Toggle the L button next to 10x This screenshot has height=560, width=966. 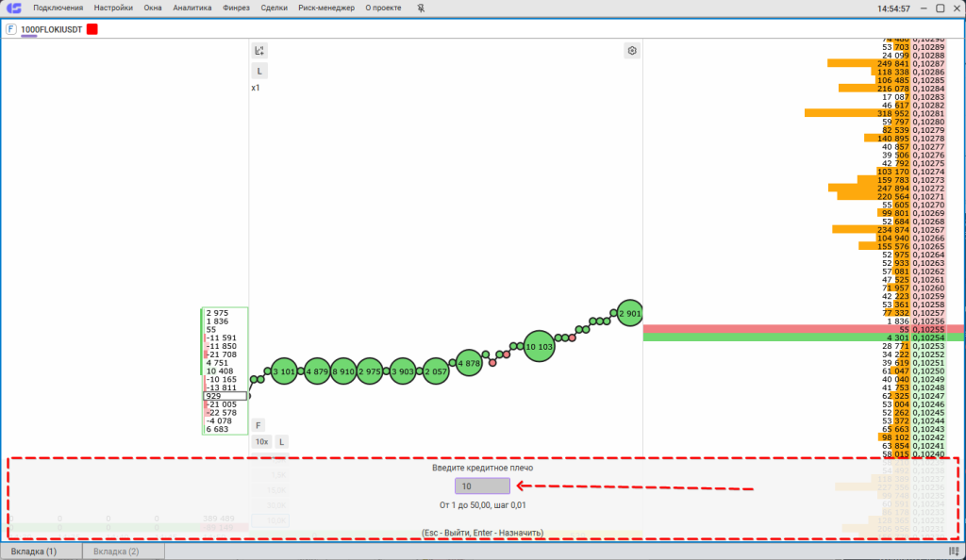(x=282, y=441)
